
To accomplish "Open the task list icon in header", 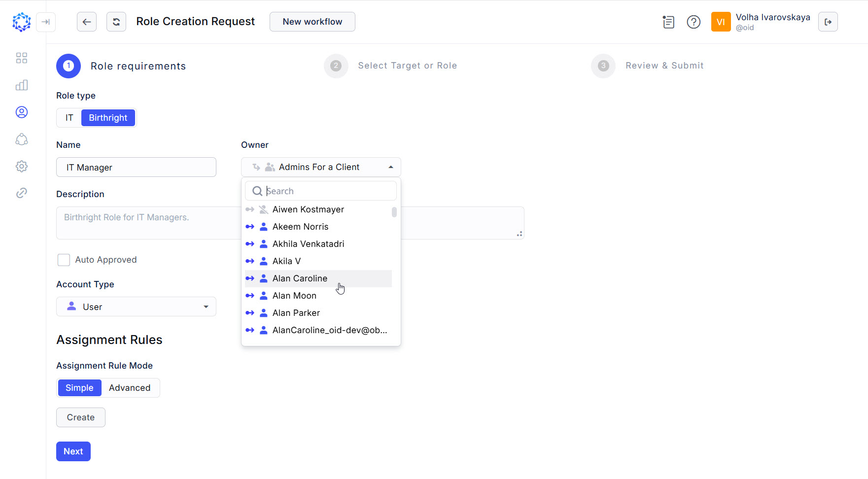I will point(668,22).
